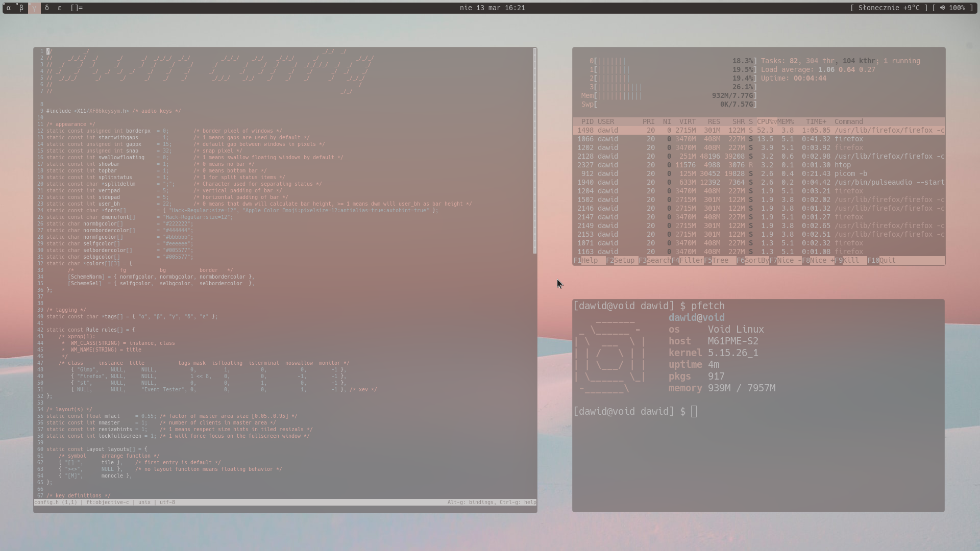Image resolution: width=980 pixels, height=551 pixels.
Task: Open the ε workspace tag
Action: 60,8
